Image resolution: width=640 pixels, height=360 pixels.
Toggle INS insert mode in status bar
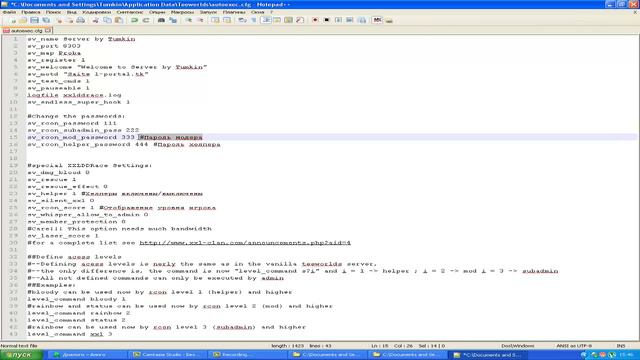coord(620,346)
